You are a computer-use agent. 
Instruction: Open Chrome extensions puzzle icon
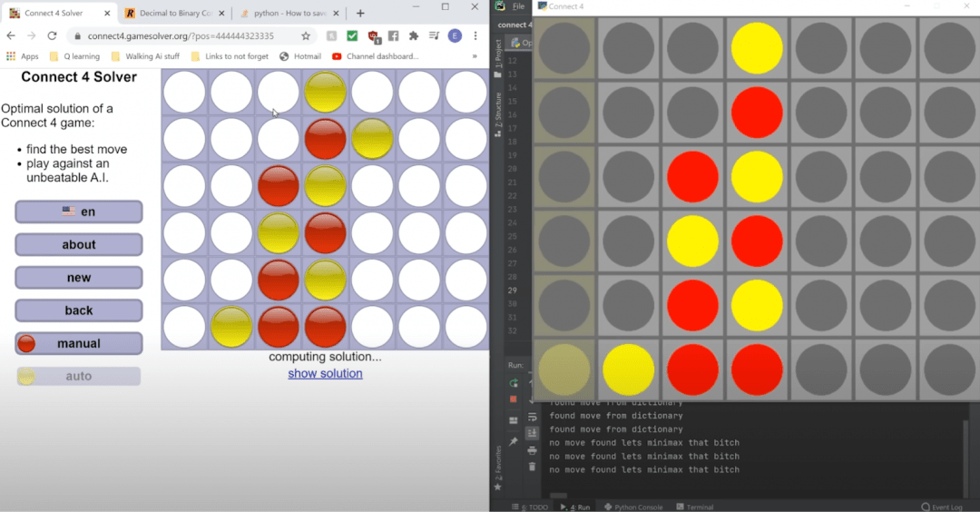tap(414, 35)
